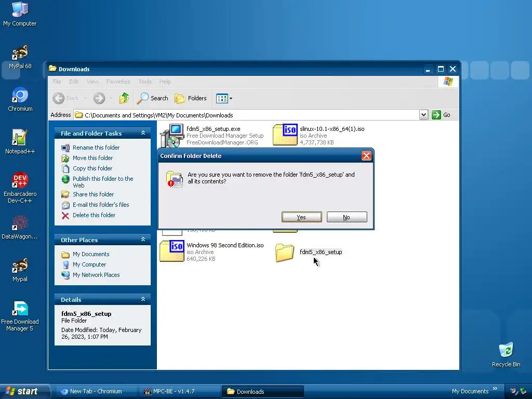Launch MyPal 68 desktop shortcut
The image size is (532, 399).
pyautogui.click(x=20, y=57)
